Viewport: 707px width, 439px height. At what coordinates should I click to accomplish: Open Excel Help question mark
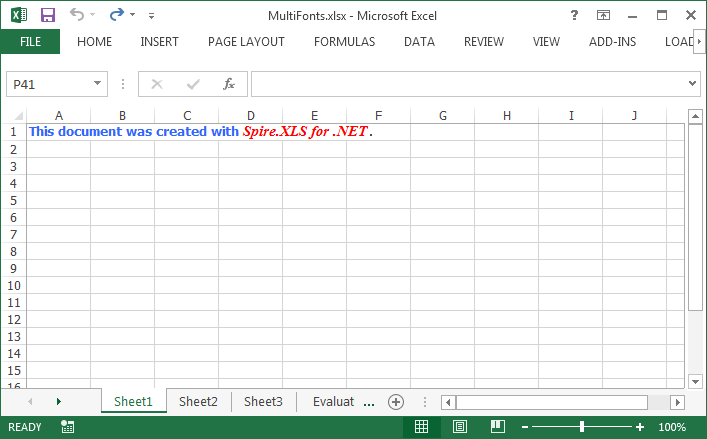click(574, 15)
